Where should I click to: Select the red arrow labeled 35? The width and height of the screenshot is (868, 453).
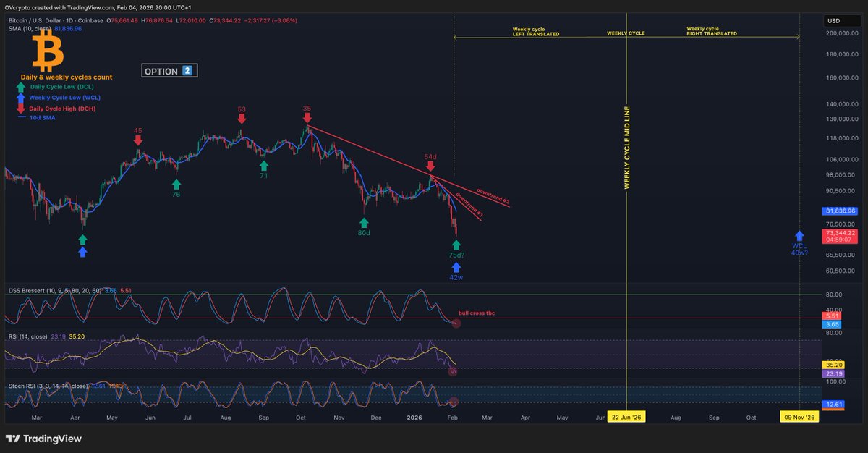click(x=307, y=119)
